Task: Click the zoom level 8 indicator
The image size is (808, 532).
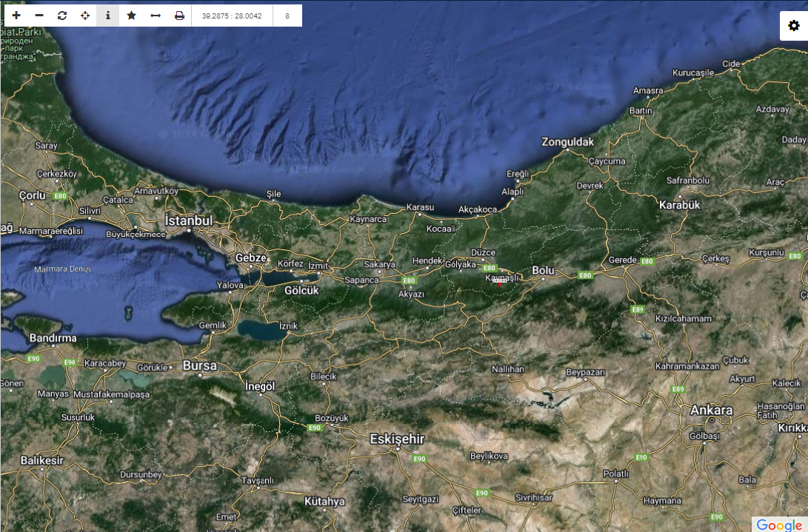Action: (287, 16)
